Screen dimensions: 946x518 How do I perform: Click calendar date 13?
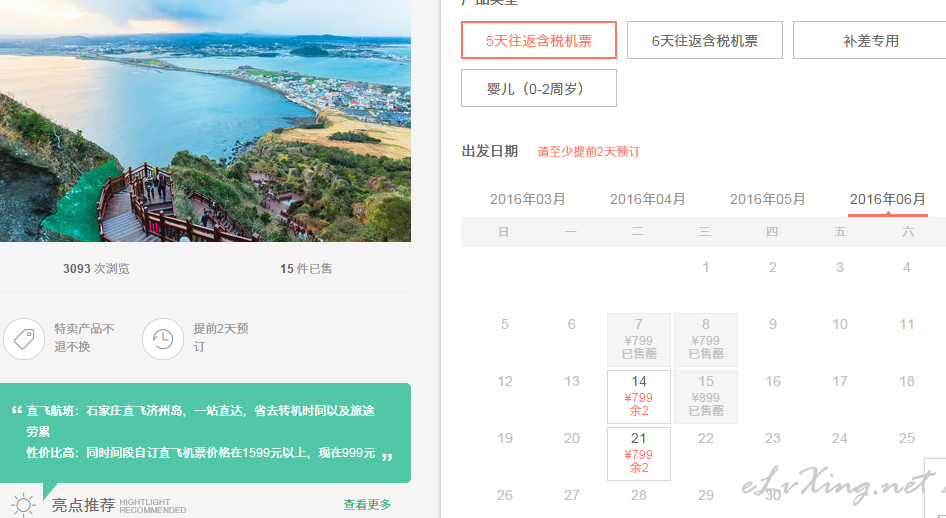(572, 381)
